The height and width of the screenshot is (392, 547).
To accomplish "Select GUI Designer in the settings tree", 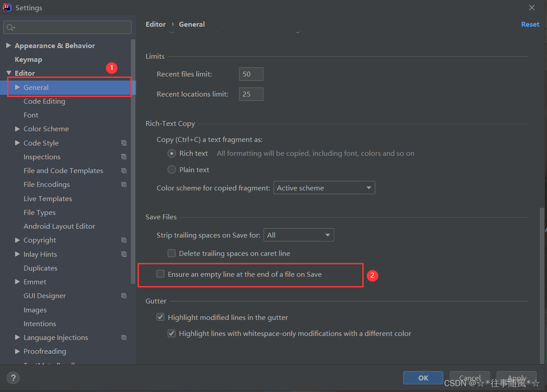I will pyautogui.click(x=45, y=295).
